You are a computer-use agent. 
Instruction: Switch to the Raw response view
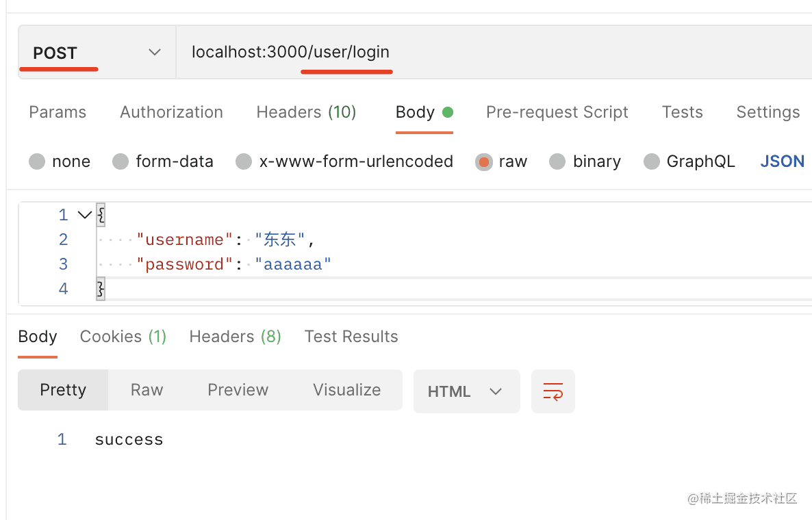(x=147, y=390)
